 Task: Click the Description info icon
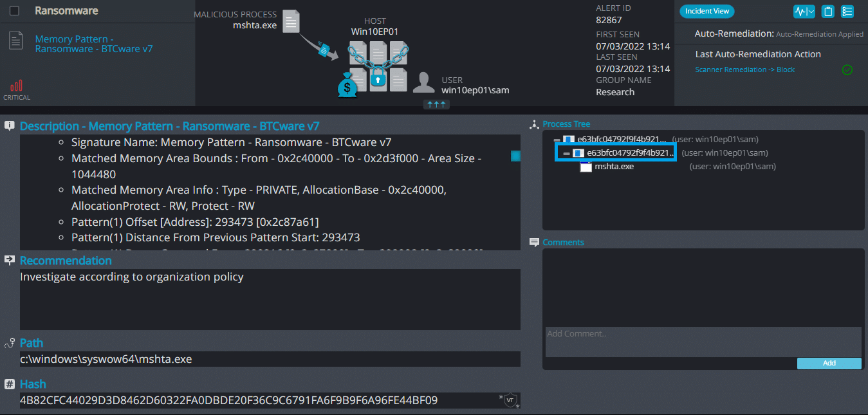10,126
